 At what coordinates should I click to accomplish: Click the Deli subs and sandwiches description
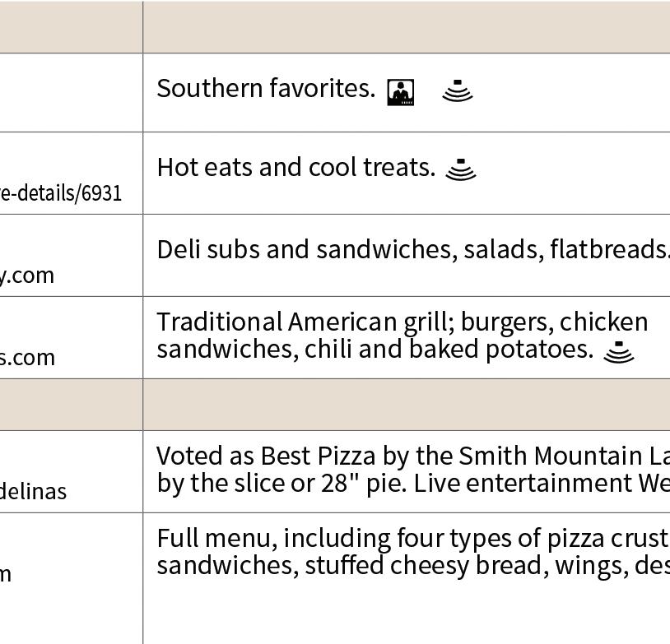coord(412,249)
